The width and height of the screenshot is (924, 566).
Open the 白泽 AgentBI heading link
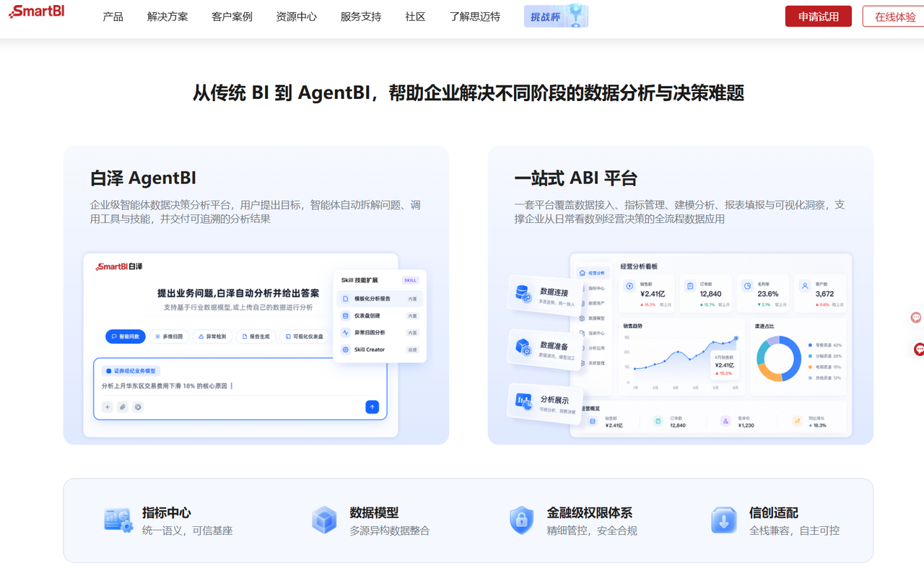(143, 178)
